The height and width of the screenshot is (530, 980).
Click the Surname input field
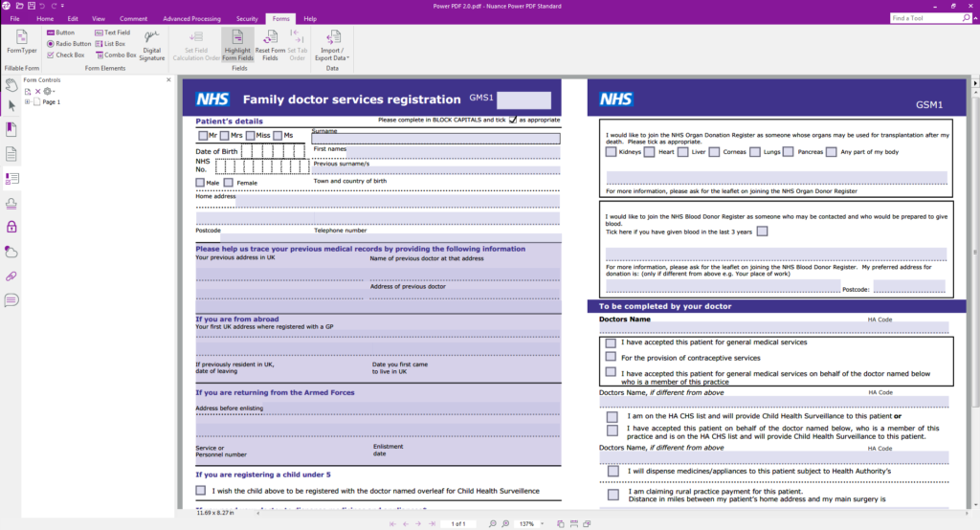(435, 139)
